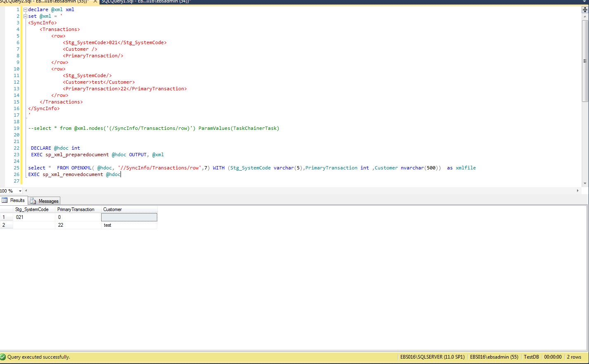Click the 'test' Customer cell
The image size is (589, 364).
click(129, 225)
